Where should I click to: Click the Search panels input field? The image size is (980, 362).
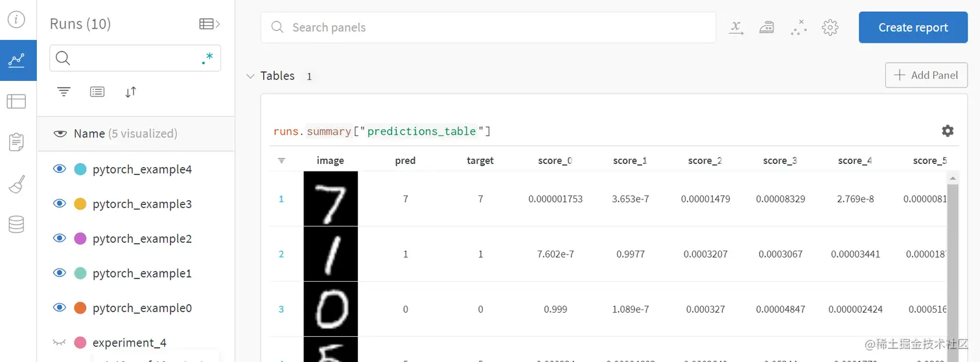(x=488, y=27)
